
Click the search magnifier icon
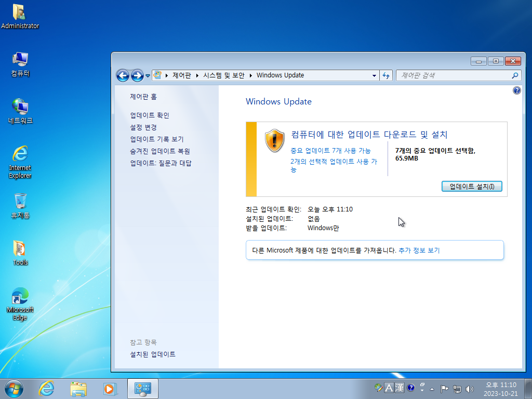point(515,75)
